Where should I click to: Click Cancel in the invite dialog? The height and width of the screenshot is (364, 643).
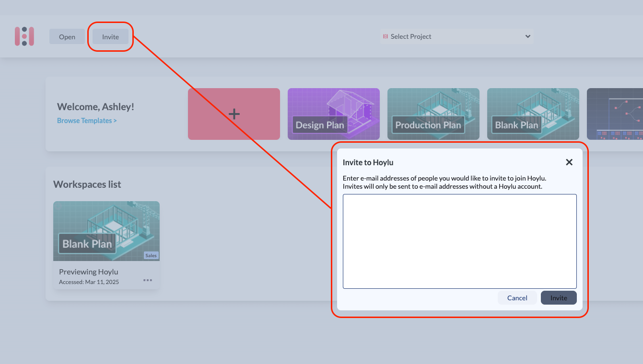[x=517, y=298]
